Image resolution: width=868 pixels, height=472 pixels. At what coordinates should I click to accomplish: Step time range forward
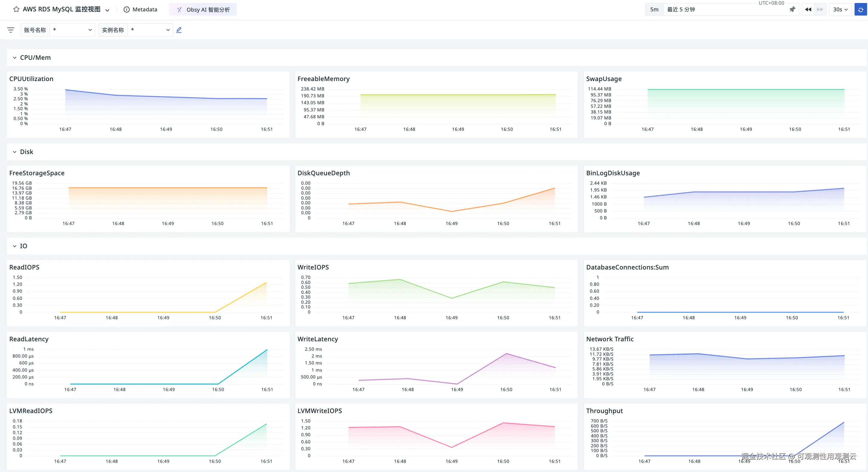820,10
